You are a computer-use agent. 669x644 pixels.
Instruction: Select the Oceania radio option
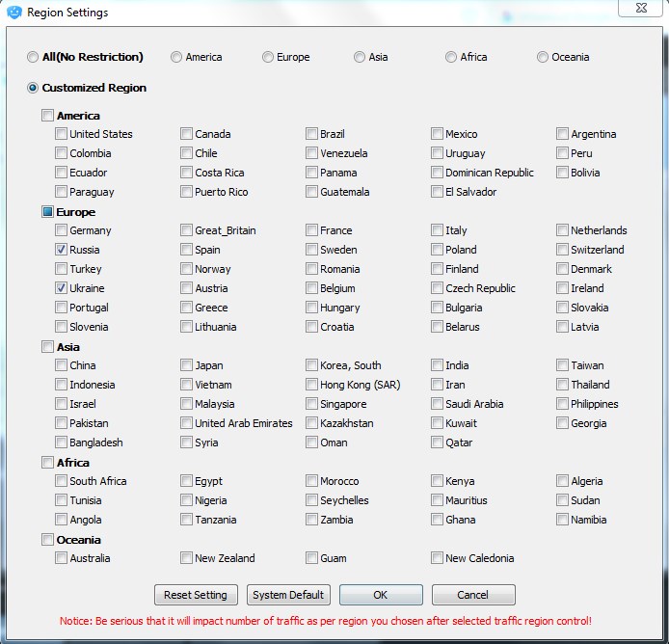[543, 57]
